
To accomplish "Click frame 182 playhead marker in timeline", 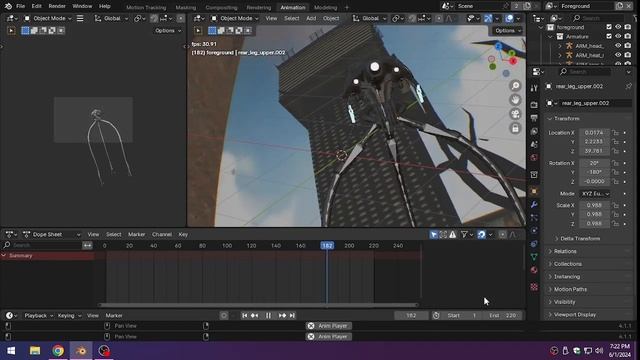I will coord(327,245).
